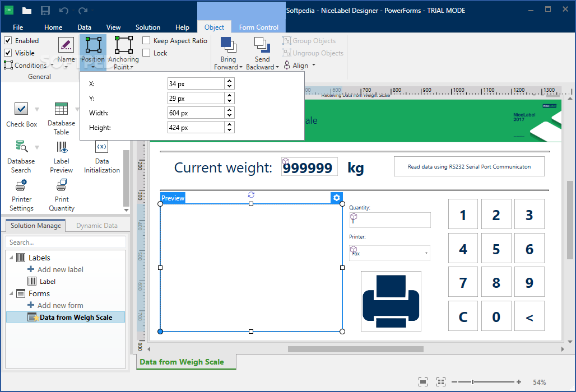Open the Bring Forward dropdown arrow

pyautogui.click(x=241, y=67)
